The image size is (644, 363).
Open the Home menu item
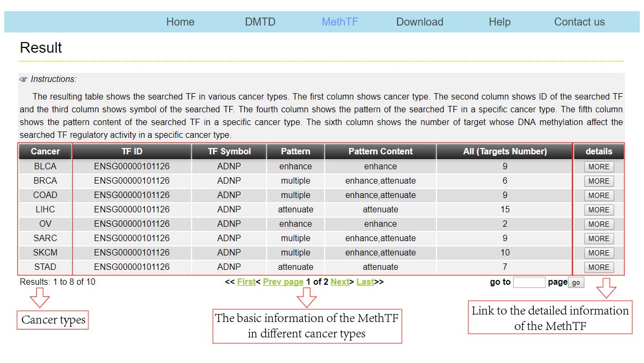click(x=180, y=22)
